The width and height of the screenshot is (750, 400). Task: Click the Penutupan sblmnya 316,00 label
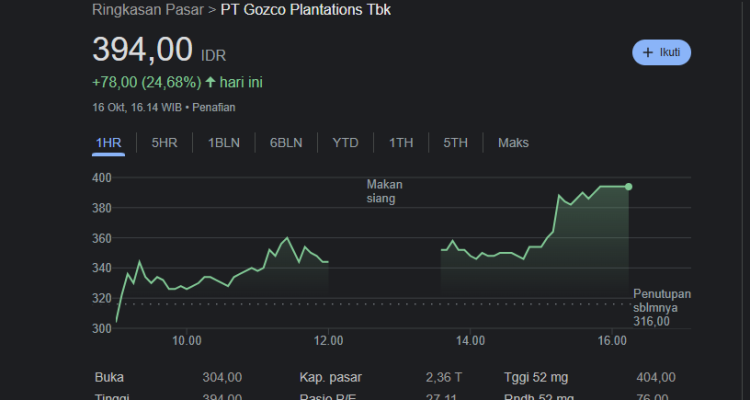pos(662,307)
